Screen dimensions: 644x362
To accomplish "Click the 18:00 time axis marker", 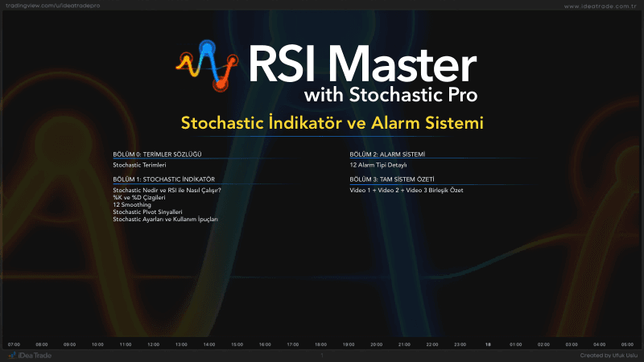I will click(x=320, y=344).
